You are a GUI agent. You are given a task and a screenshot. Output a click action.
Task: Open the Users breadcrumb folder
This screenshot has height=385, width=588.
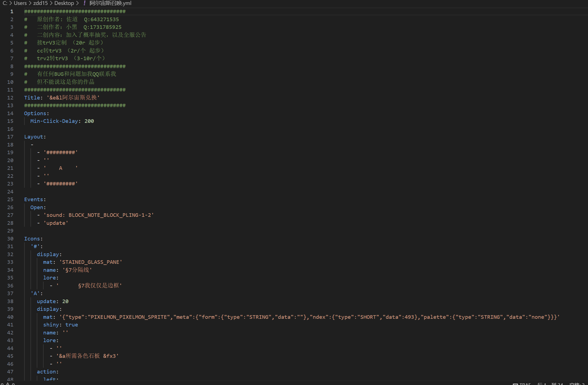pyautogui.click(x=20, y=3)
